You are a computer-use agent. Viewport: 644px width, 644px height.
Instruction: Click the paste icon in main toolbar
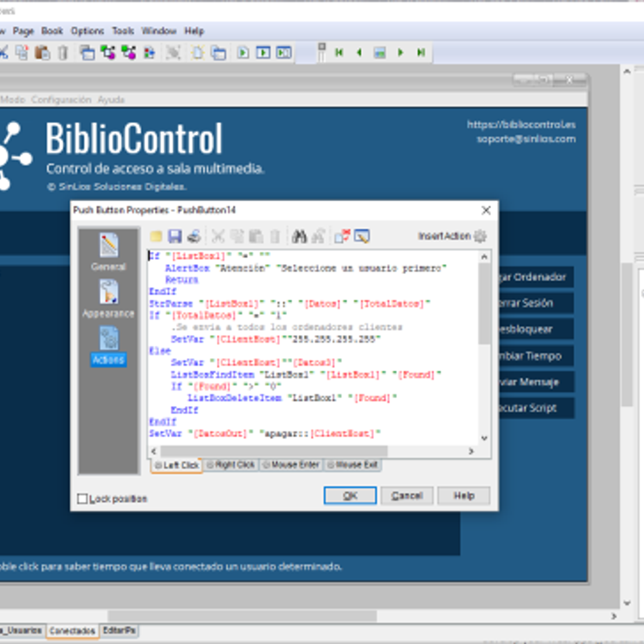tap(42, 53)
